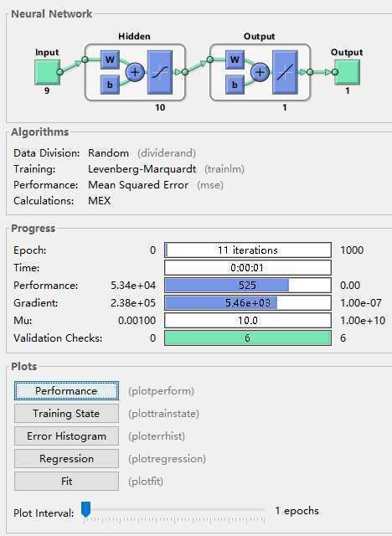
Task: Select the output layer W weight block
Action: (x=235, y=59)
